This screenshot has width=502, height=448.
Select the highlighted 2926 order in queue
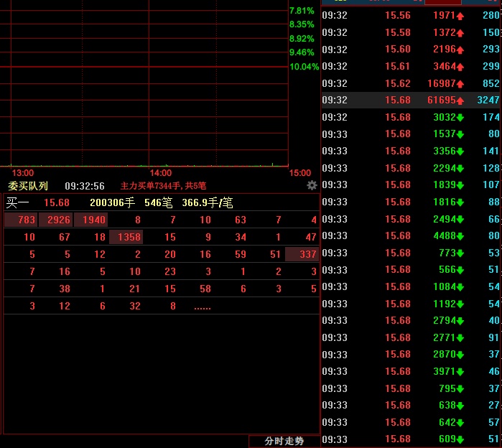pos(55,220)
